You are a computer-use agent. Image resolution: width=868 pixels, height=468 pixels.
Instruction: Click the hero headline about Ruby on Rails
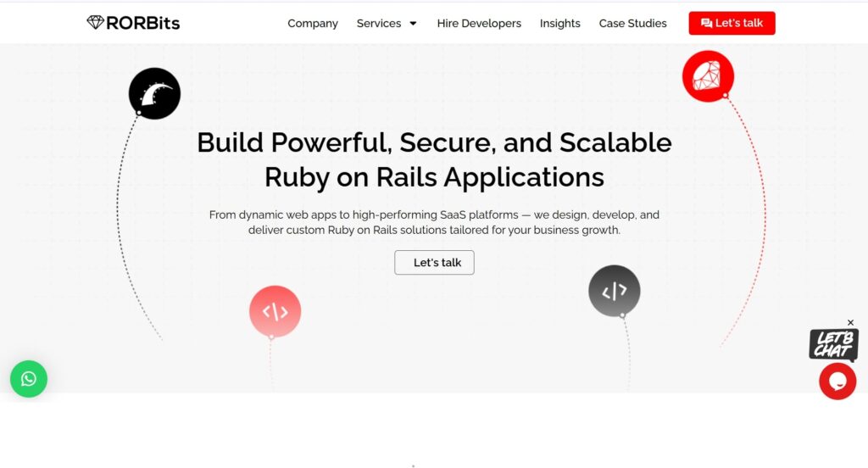click(434, 159)
